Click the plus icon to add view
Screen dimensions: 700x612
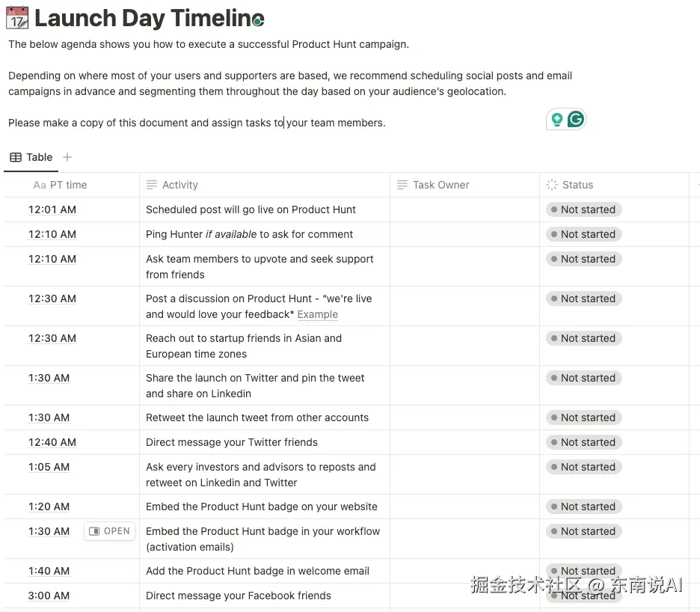(67, 157)
